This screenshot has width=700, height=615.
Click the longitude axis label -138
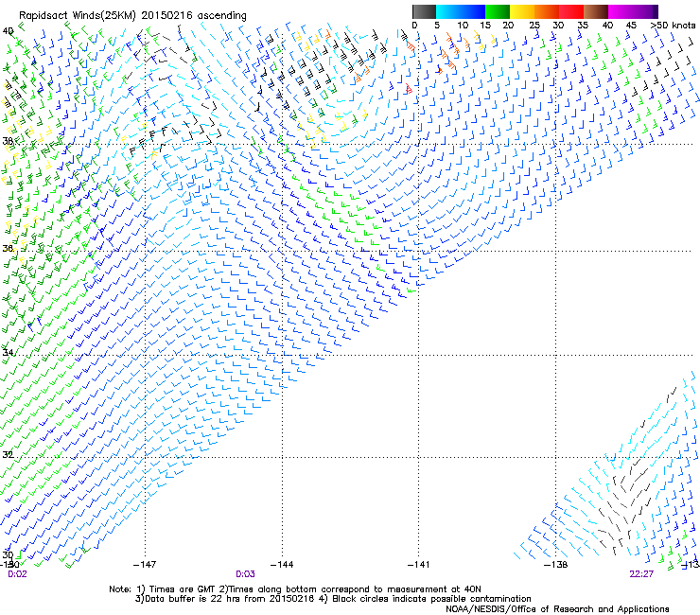556,565
